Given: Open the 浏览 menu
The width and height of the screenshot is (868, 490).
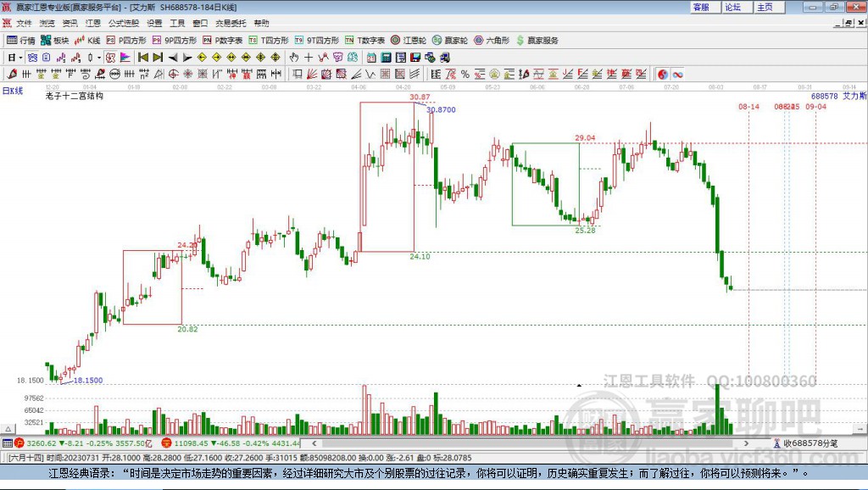Looking at the screenshot, I should coord(47,23).
